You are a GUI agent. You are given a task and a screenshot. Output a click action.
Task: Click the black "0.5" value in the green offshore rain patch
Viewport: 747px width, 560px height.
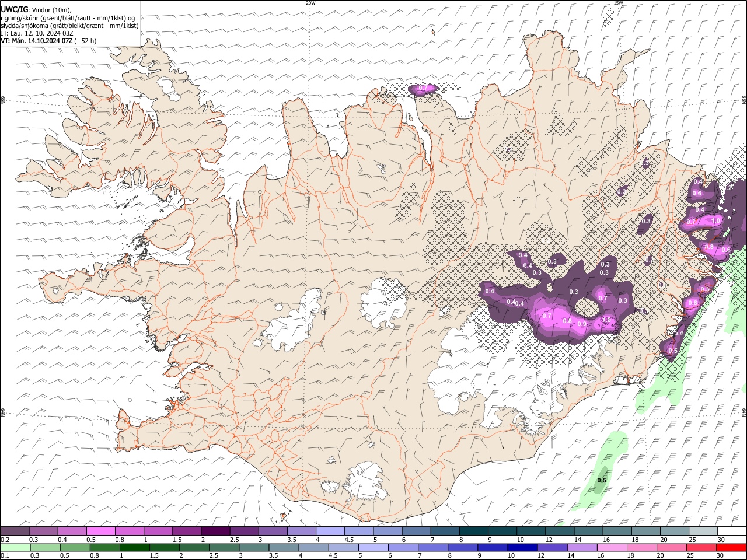(x=602, y=480)
